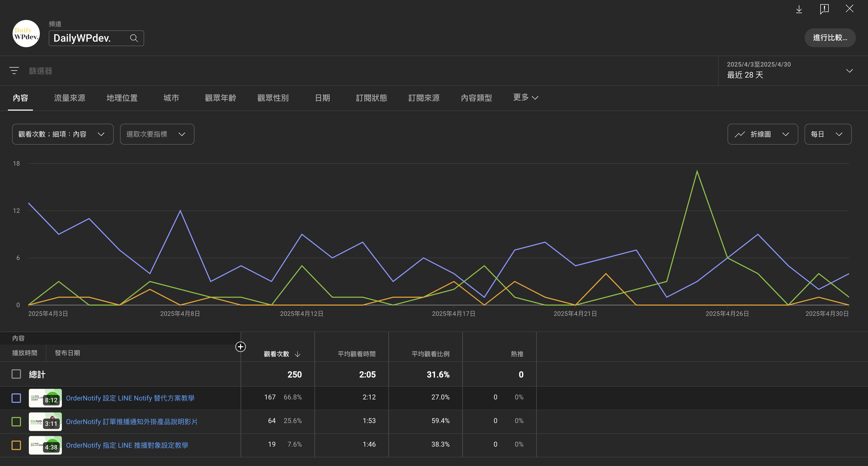Click the 觀看次數 column header
868x466 pixels.
click(x=276, y=354)
